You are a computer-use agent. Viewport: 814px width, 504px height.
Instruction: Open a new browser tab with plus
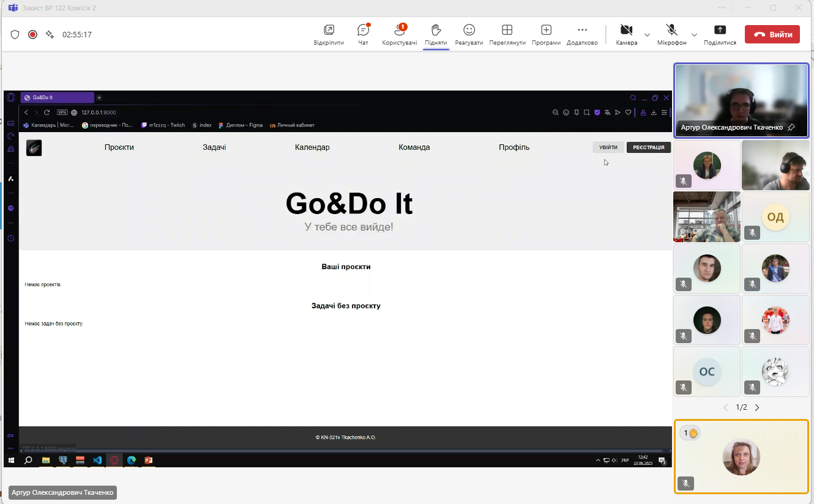coord(99,98)
